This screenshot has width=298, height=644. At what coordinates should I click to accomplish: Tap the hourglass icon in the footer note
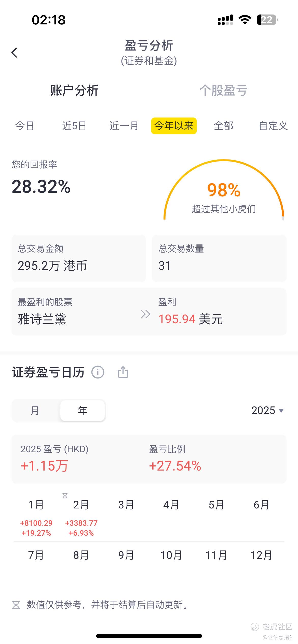point(16,605)
